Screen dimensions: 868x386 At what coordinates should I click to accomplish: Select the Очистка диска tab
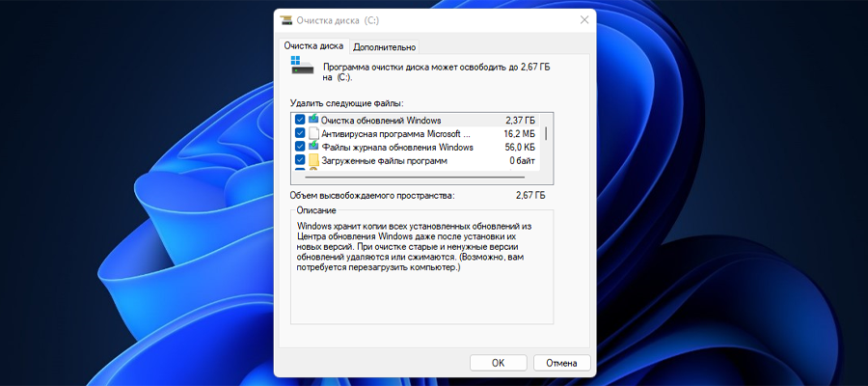[313, 45]
